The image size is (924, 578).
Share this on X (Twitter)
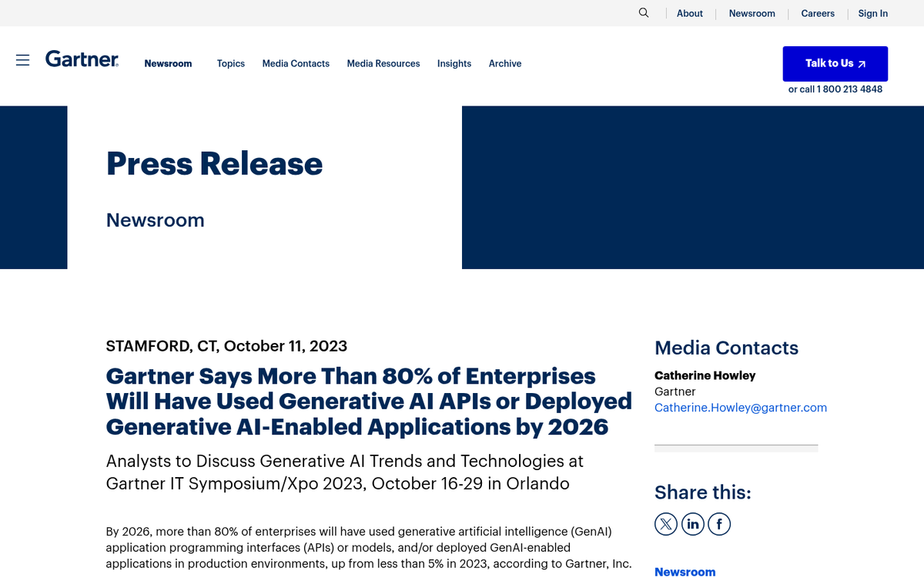666,525
